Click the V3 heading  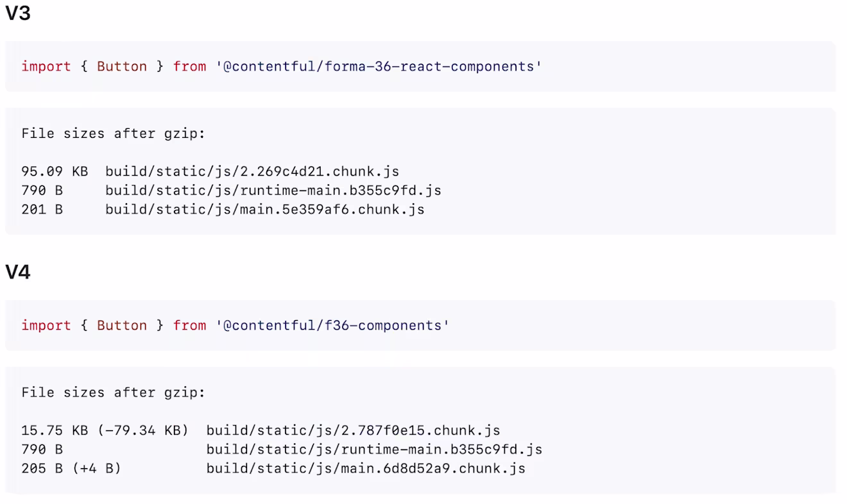point(17,13)
